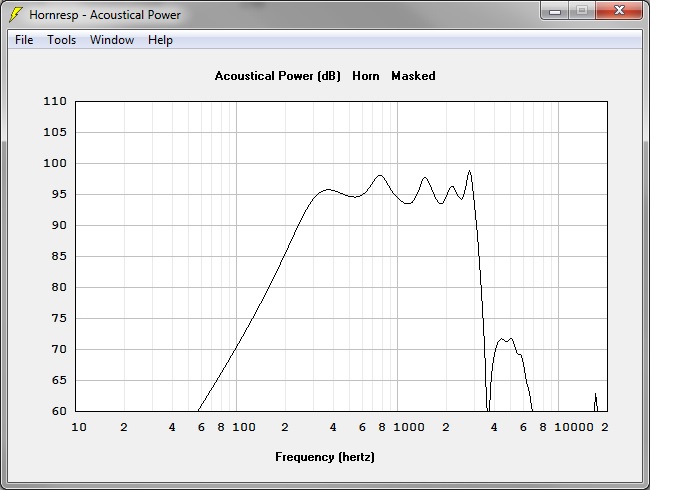Open the File menu
The image size is (691, 490).
[x=24, y=40]
